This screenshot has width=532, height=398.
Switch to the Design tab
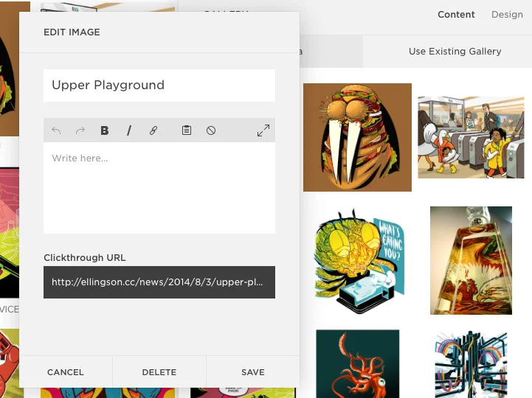point(507,15)
